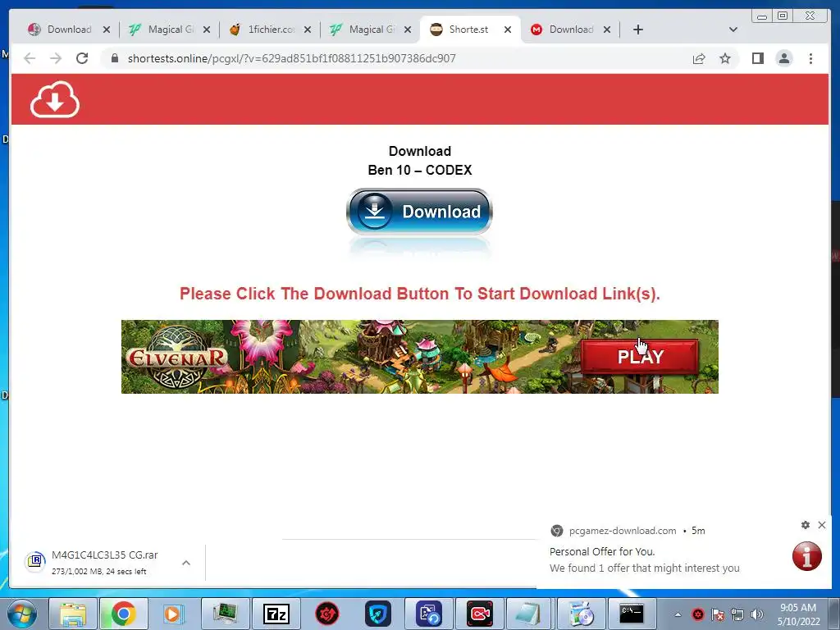This screenshot has height=630, width=840.
Task: Close the Shorte.st tab
Action: click(x=507, y=30)
